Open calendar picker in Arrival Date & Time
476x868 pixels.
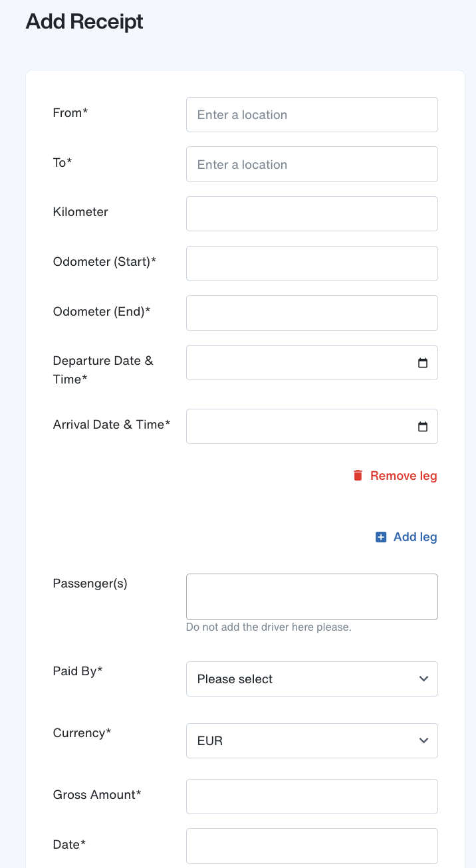point(423,427)
